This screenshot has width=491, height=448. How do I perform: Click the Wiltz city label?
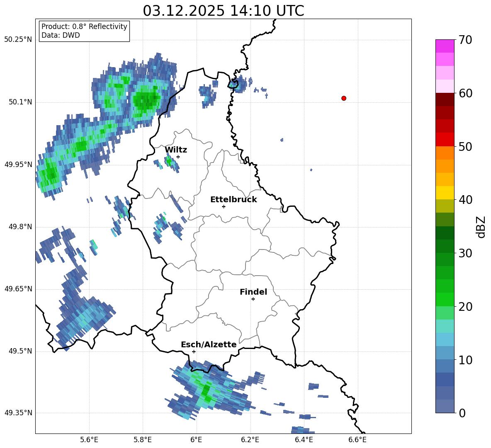(176, 150)
